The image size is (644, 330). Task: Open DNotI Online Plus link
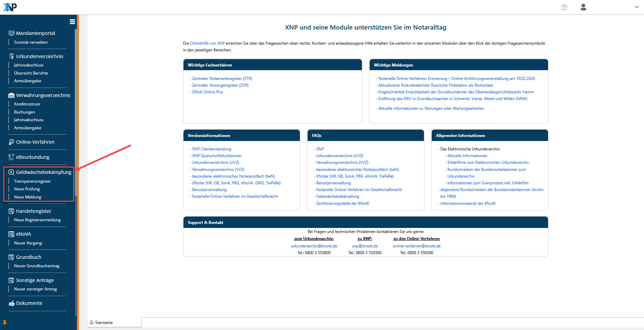click(207, 92)
